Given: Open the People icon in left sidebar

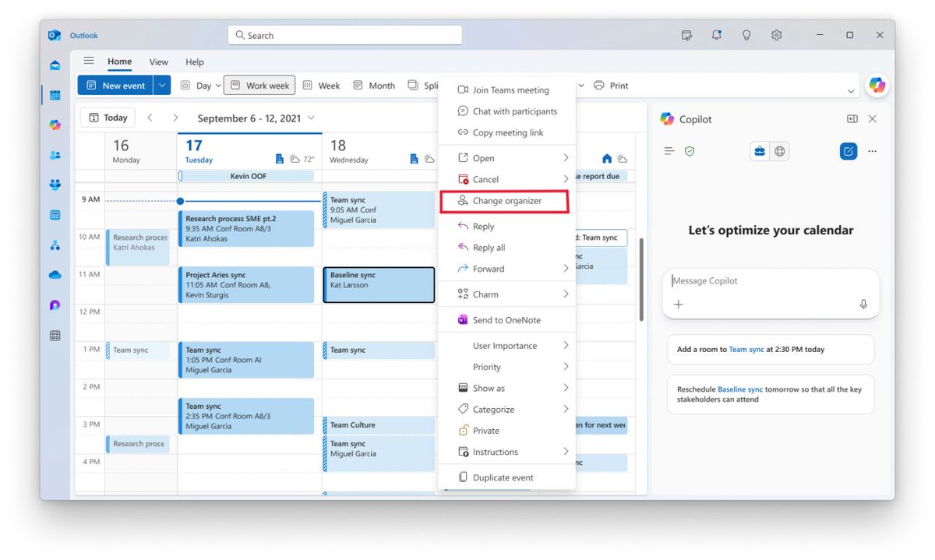Looking at the screenshot, I should [x=55, y=155].
